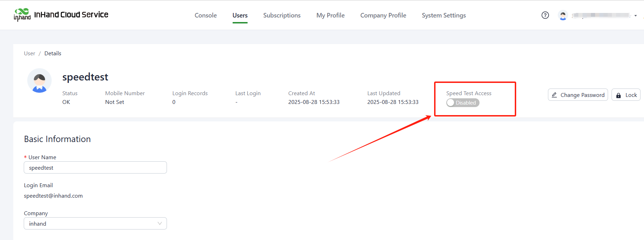Enable the Speed Test Access toggle
Screen dimensions: 644x240
[x=462, y=103]
